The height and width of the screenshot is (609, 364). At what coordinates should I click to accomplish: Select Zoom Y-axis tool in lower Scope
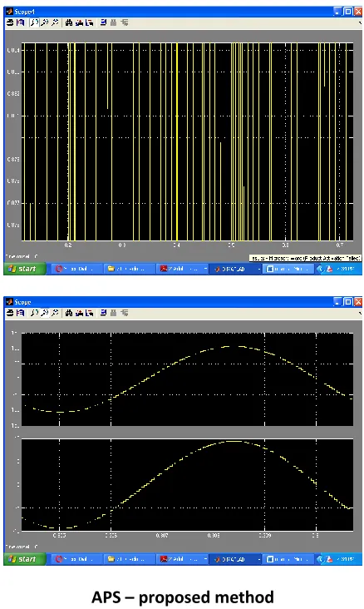55,313
